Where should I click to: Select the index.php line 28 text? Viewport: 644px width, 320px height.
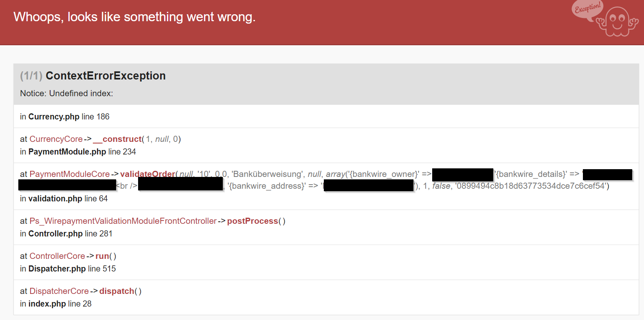56,304
